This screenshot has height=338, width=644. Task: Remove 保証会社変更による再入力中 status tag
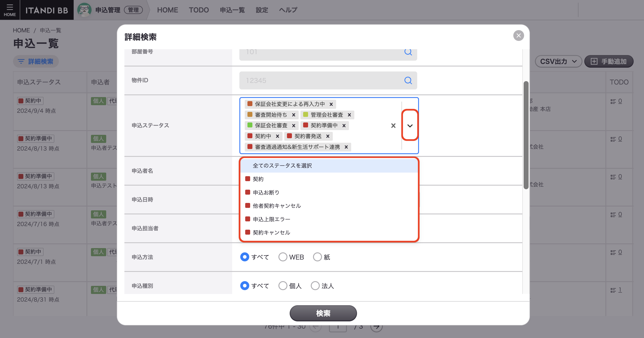coord(331,104)
